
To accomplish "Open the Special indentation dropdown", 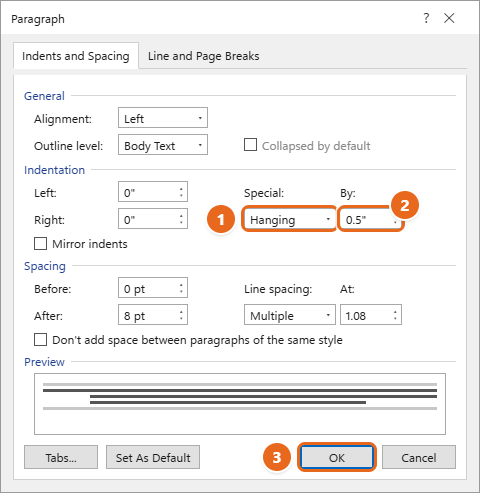I will [x=289, y=219].
